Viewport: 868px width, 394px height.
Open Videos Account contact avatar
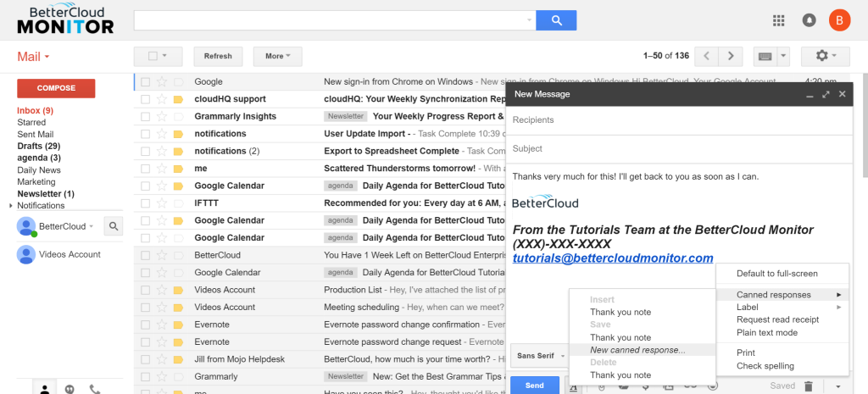point(26,254)
